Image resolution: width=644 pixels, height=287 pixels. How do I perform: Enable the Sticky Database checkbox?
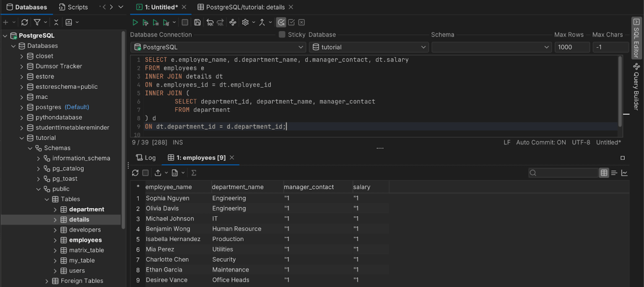coord(281,34)
